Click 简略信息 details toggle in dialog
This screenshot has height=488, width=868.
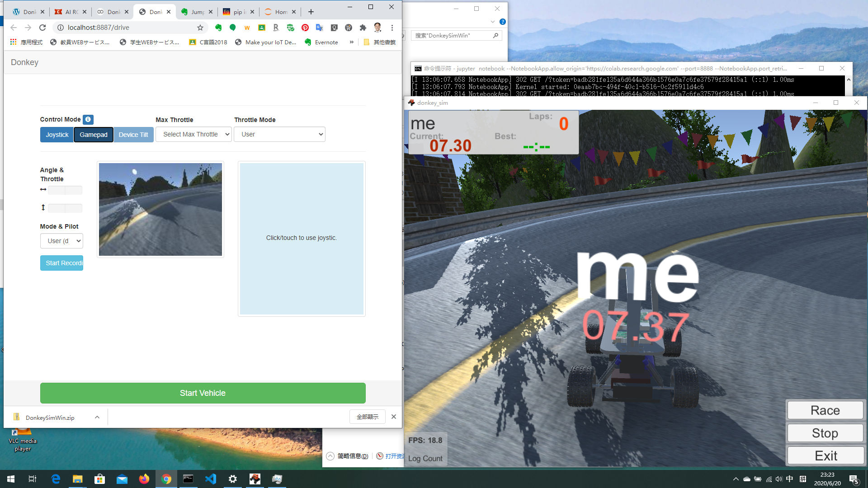click(x=348, y=456)
